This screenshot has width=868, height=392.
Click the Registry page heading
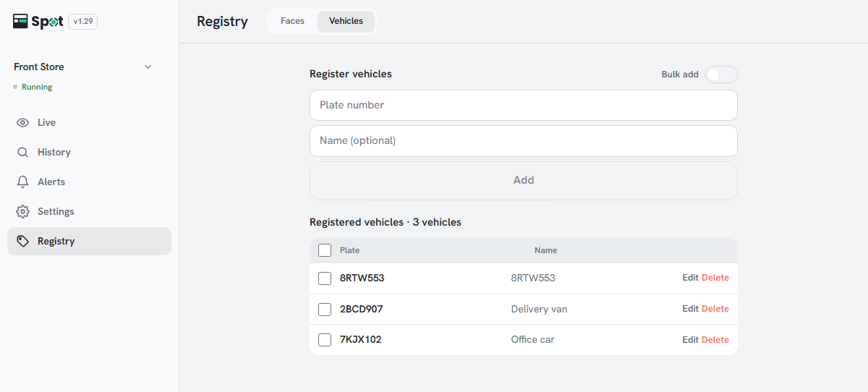pos(222,22)
